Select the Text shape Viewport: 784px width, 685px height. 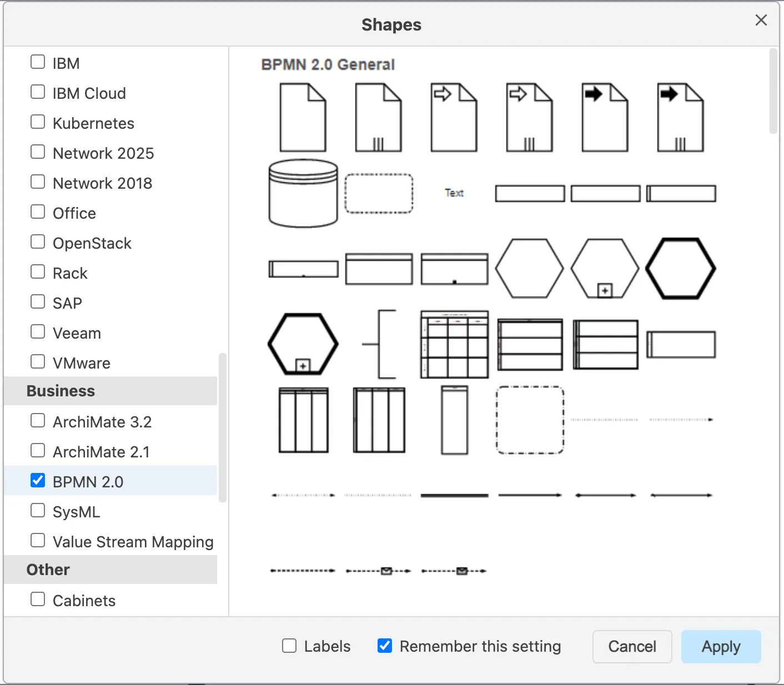454,193
